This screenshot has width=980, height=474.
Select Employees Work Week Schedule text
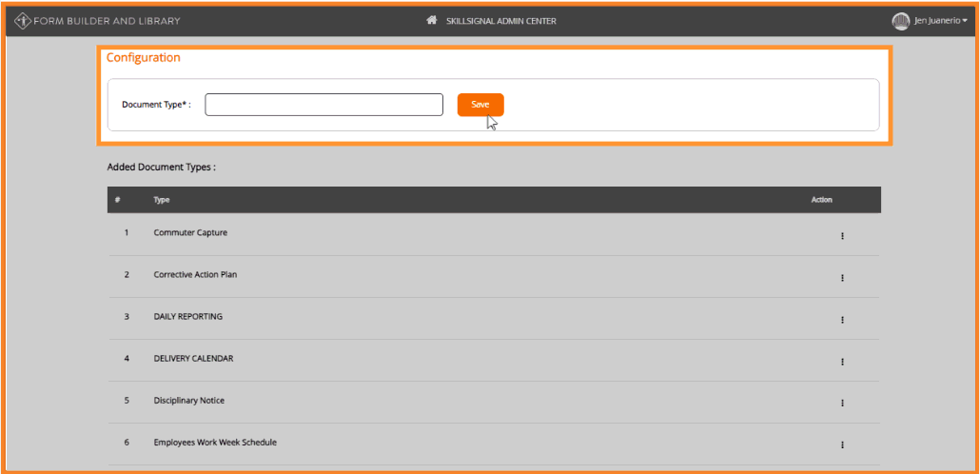click(215, 442)
